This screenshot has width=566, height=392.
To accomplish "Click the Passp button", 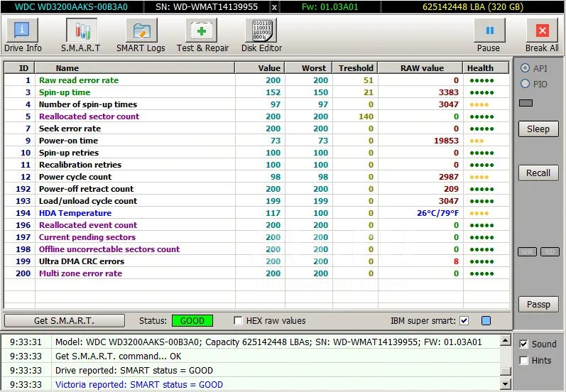I will 538,304.
